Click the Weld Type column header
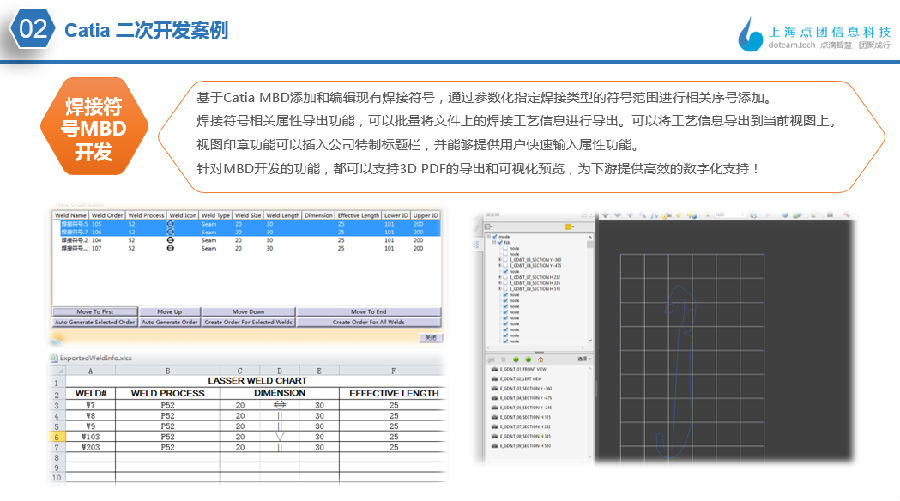Screen dimensions: 900x501 (x=218, y=215)
